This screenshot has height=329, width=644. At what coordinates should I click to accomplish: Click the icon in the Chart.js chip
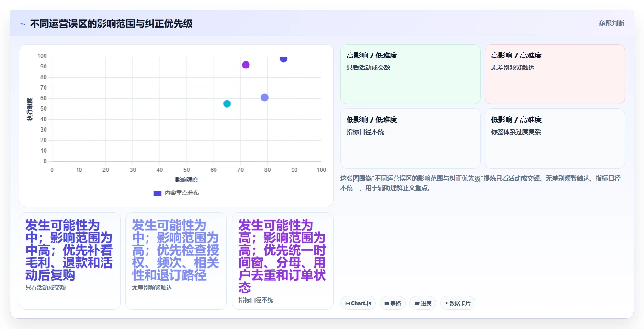click(348, 304)
